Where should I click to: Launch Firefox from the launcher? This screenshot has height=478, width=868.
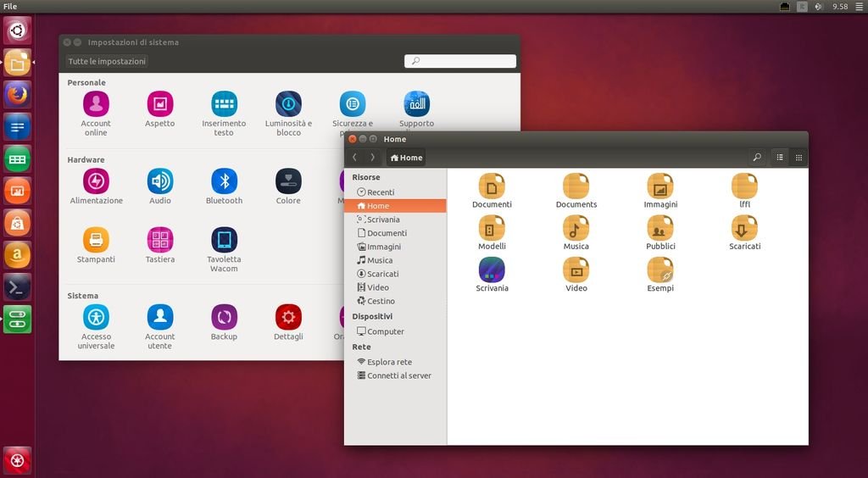pos(18,94)
